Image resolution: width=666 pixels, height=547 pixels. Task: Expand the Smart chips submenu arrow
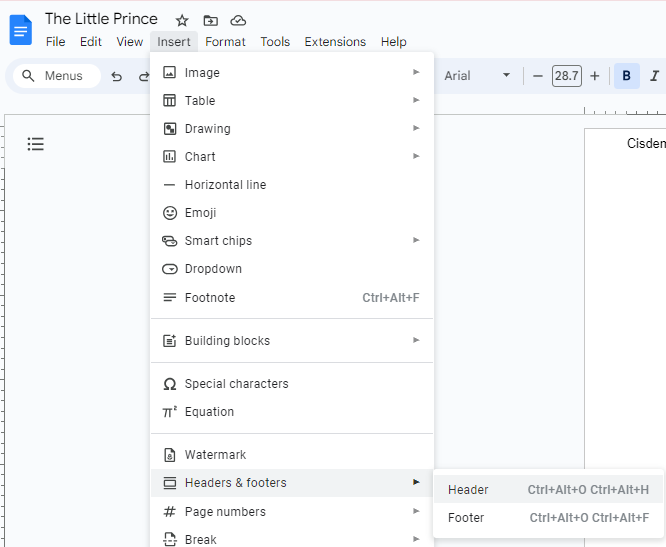(416, 240)
